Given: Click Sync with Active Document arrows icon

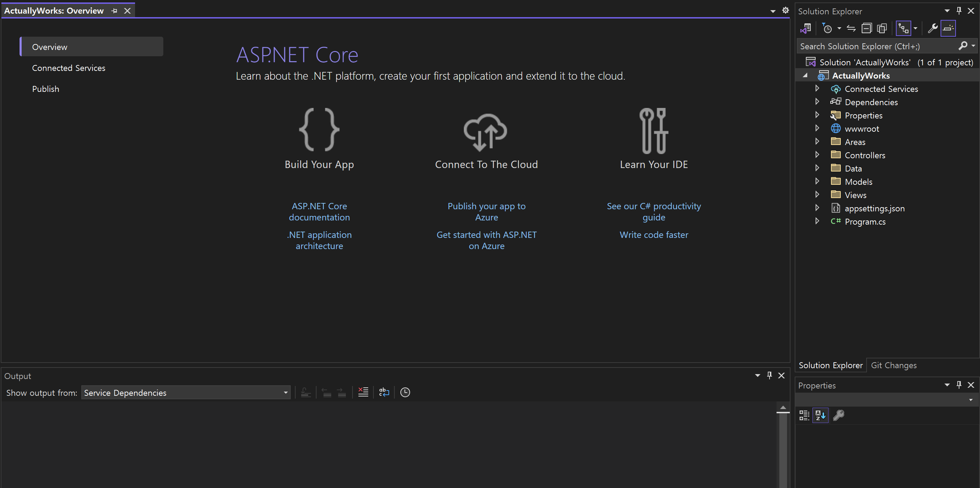Looking at the screenshot, I should click(x=851, y=28).
